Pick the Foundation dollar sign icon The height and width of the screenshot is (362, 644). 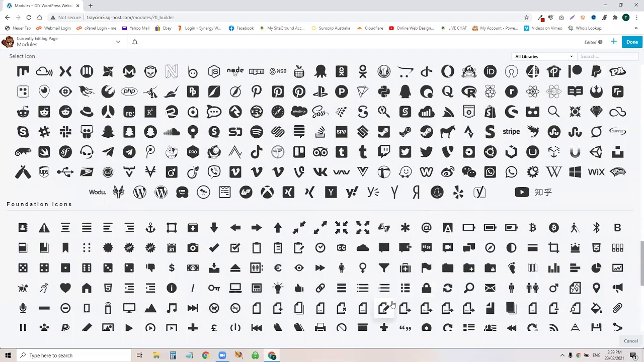click(172, 268)
